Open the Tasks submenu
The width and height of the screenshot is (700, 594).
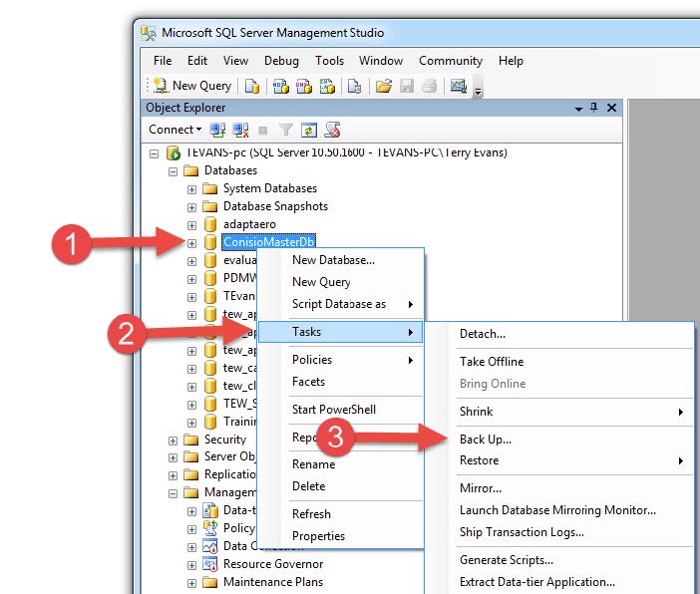tap(341, 332)
